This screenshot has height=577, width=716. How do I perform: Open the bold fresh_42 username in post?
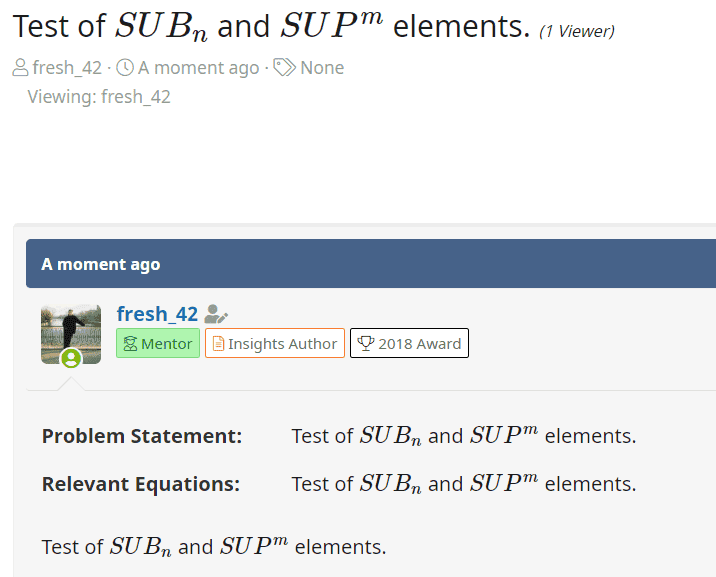coord(157,314)
